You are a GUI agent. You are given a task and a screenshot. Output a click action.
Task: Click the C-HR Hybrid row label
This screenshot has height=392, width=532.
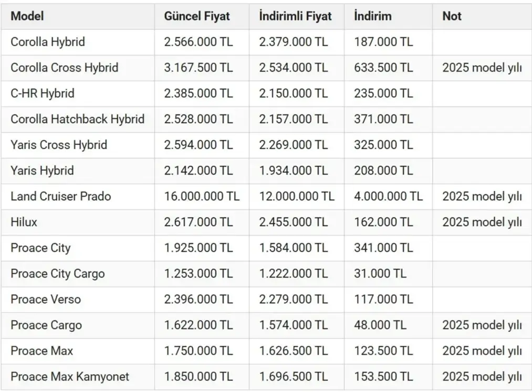(x=43, y=93)
